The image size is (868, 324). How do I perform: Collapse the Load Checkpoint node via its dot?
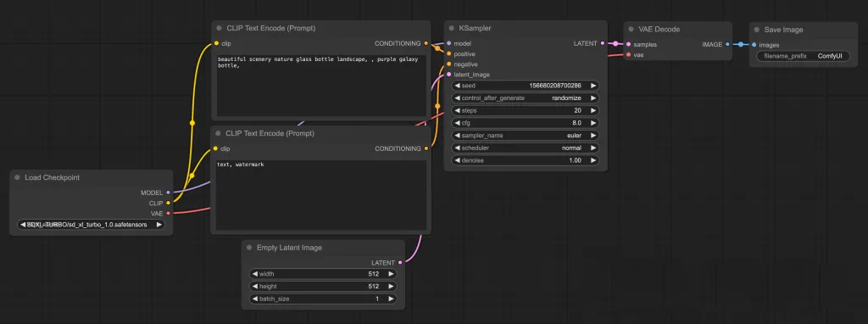click(17, 178)
